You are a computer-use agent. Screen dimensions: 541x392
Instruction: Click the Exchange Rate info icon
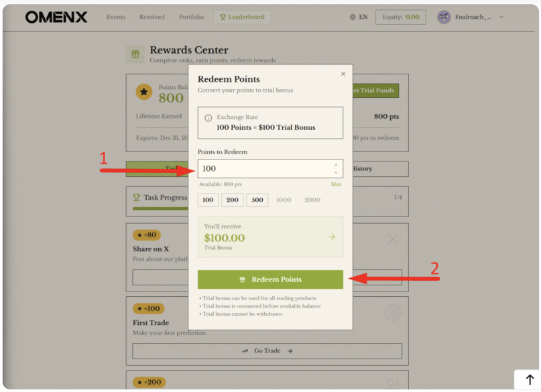208,118
